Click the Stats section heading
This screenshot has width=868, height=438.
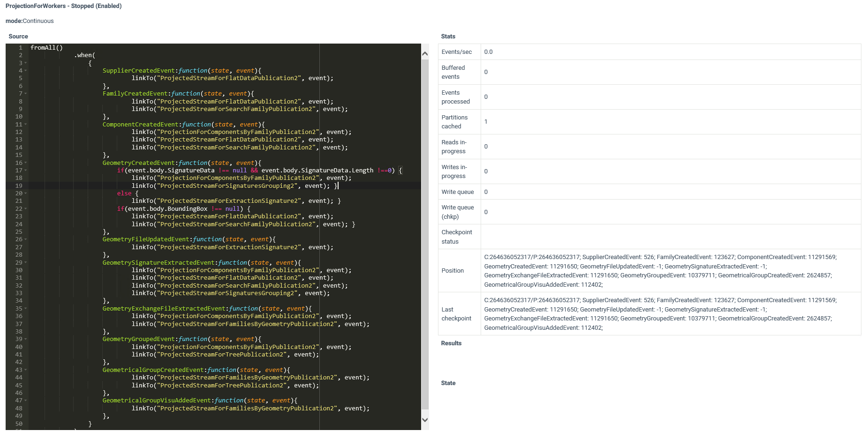coord(448,37)
